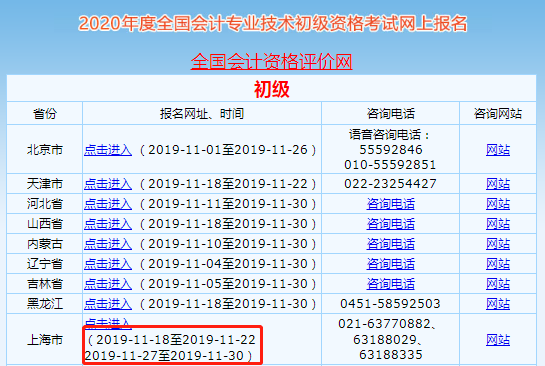Open 网站 link for 河北省
This screenshot has height=366, width=545.
pos(498,204)
